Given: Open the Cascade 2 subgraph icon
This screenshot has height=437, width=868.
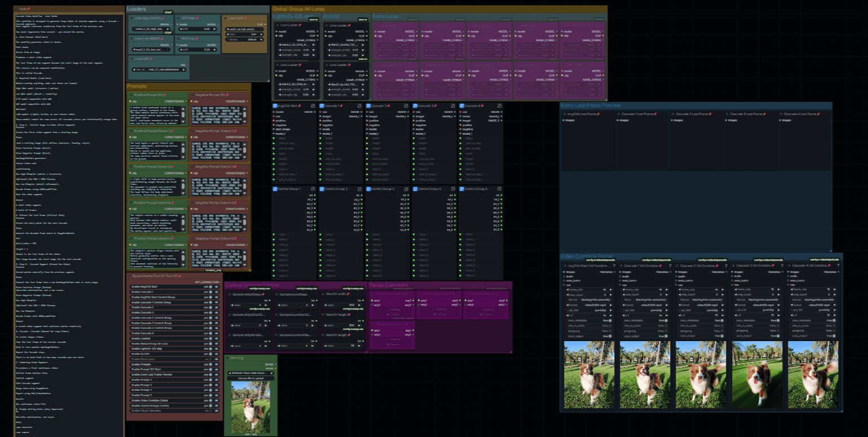Looking at the screenshot, I should point(406,106).
